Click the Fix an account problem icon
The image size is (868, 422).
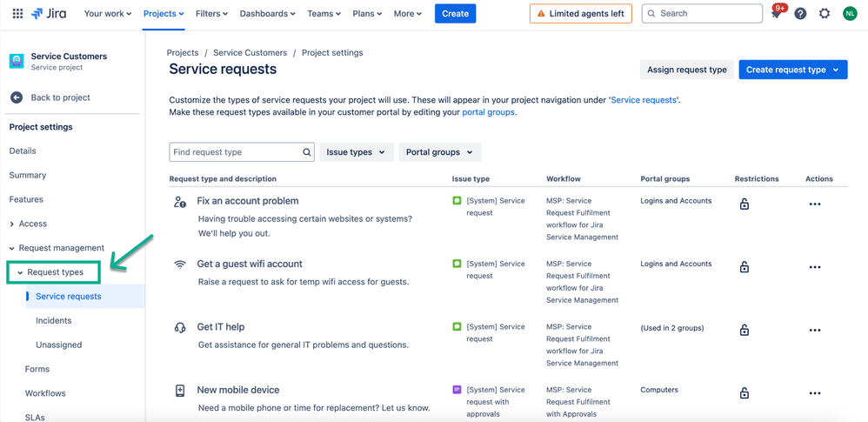180,202
